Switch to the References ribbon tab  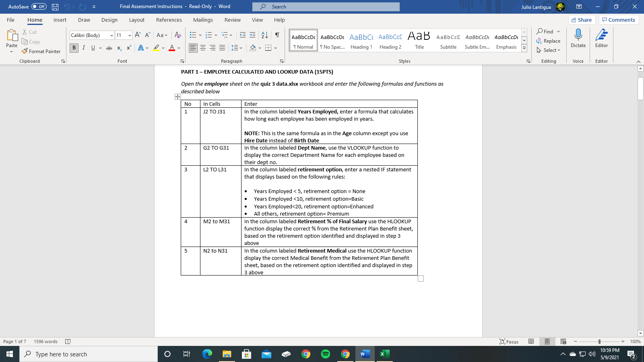(x=169, y=20)
